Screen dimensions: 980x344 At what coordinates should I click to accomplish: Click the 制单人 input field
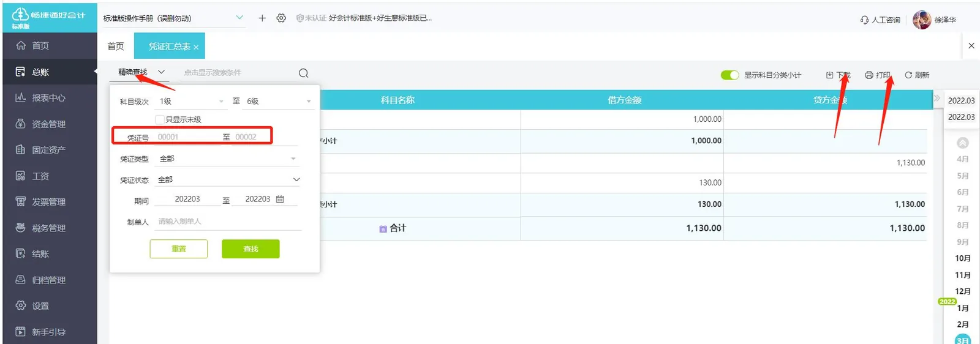pyautogui.click(x=228, y=221)
